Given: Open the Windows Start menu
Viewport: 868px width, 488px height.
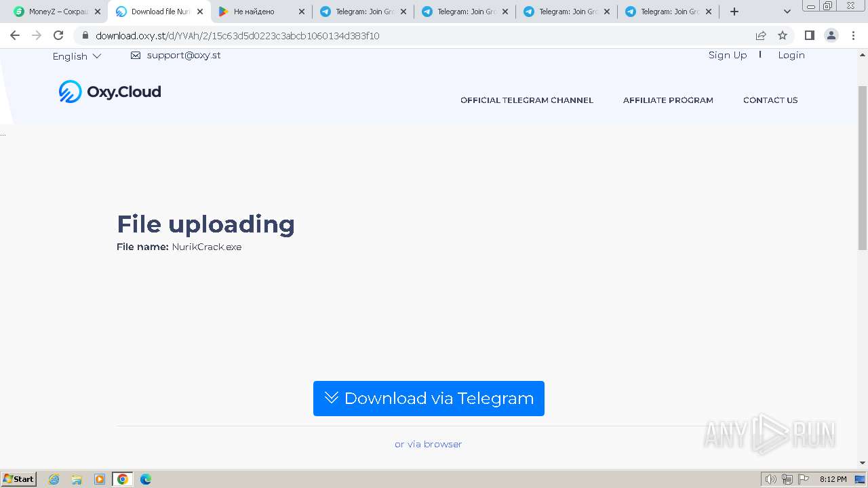Looking at the screenshot, I should coord(19,479).
